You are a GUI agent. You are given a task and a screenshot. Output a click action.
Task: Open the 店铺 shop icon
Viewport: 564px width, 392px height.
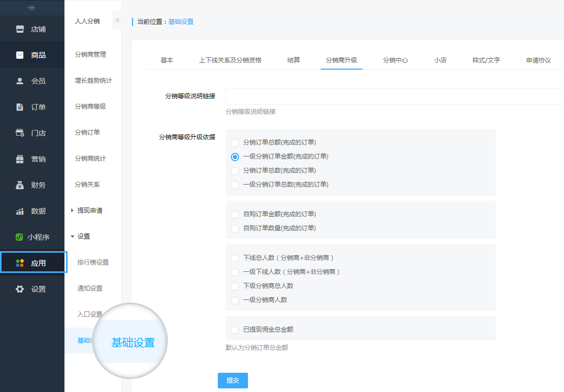pyautogui.click(x=20, y=29)
